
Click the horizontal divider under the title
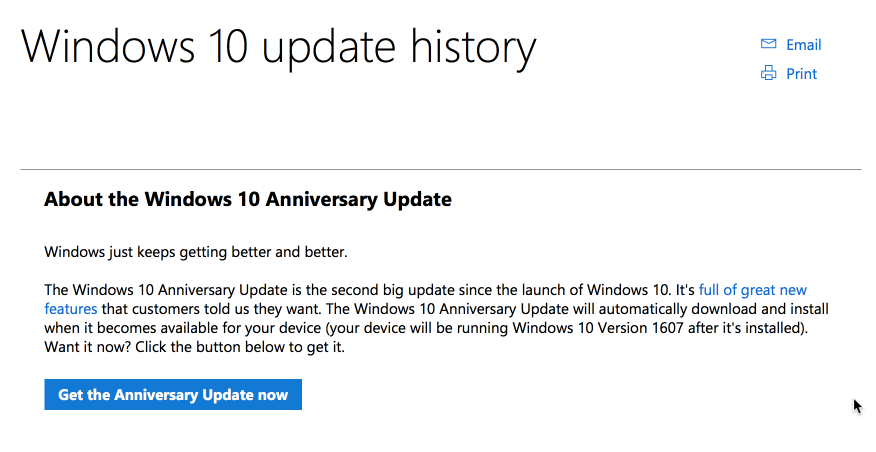click(441, 169)
